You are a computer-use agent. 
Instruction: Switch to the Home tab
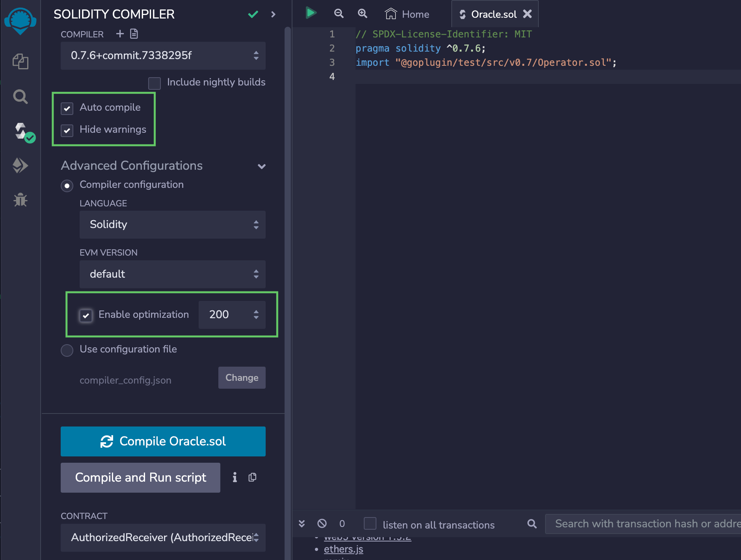pyautogui.click(x=408, y=14)
